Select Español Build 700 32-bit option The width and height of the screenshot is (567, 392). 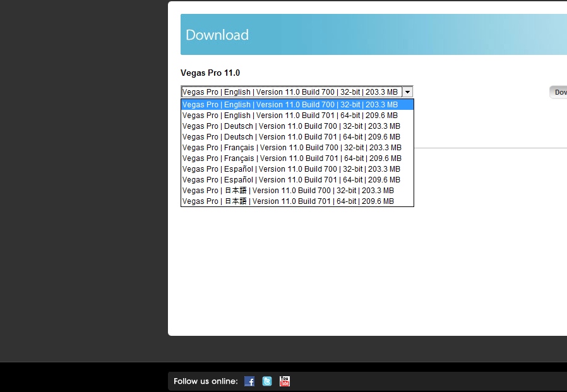click(x=297, y=169)
